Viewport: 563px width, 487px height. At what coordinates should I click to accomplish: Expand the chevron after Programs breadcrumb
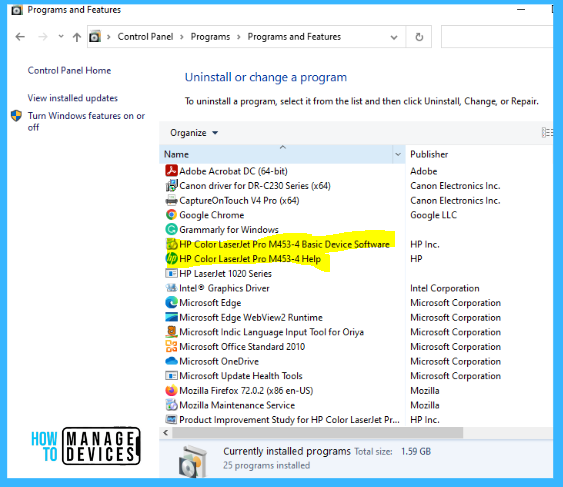click(238, 37)
